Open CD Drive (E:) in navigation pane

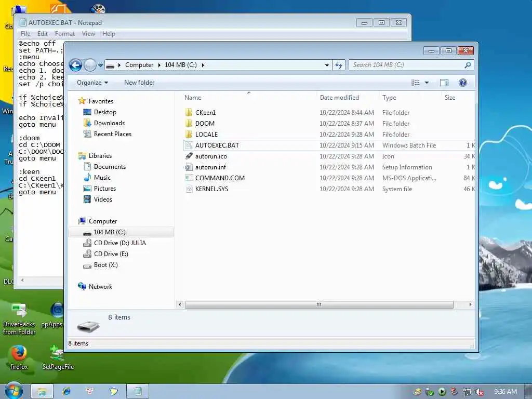tap(111, 254)
